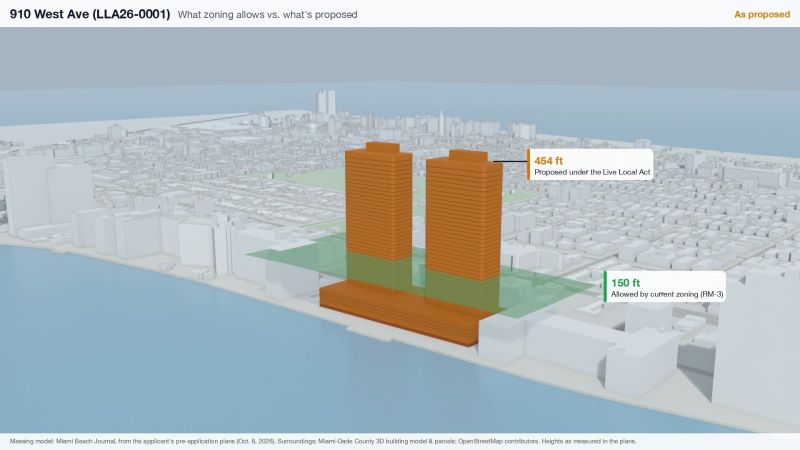Click 'Proposed under the Live Local Act' text
This screenshot has height=450, width=800.
click(592, 172)
